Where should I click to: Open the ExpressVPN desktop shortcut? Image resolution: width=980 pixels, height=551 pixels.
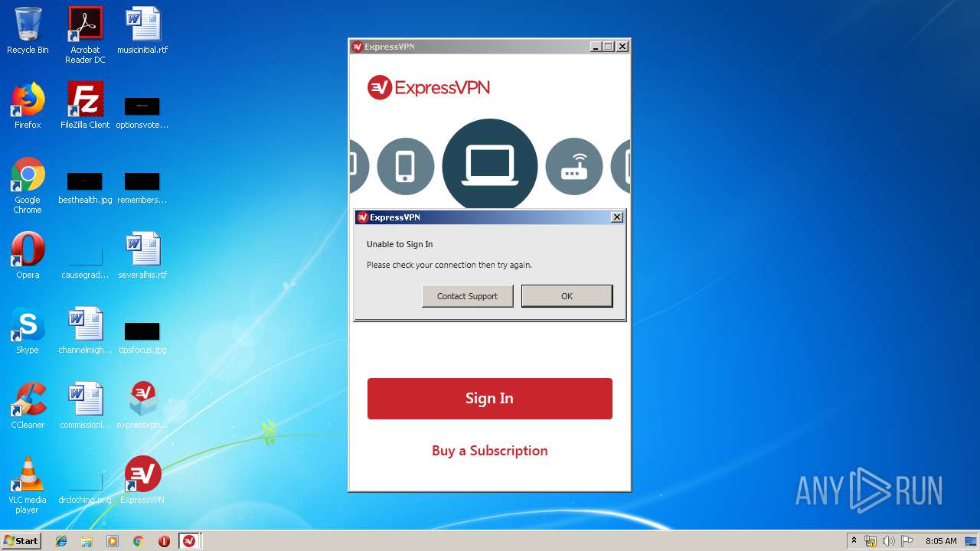click(x=142, y=481)
